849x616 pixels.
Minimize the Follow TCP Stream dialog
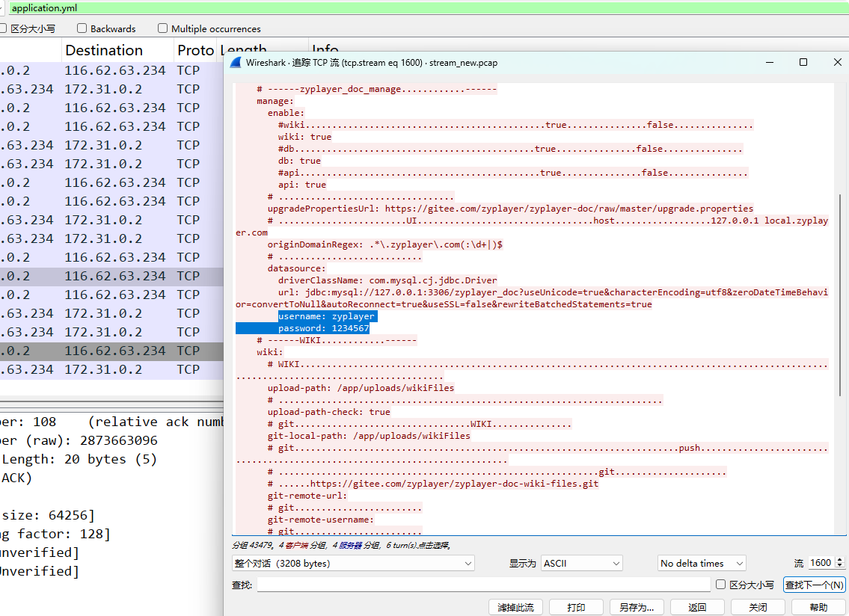[x=770, y=62]
